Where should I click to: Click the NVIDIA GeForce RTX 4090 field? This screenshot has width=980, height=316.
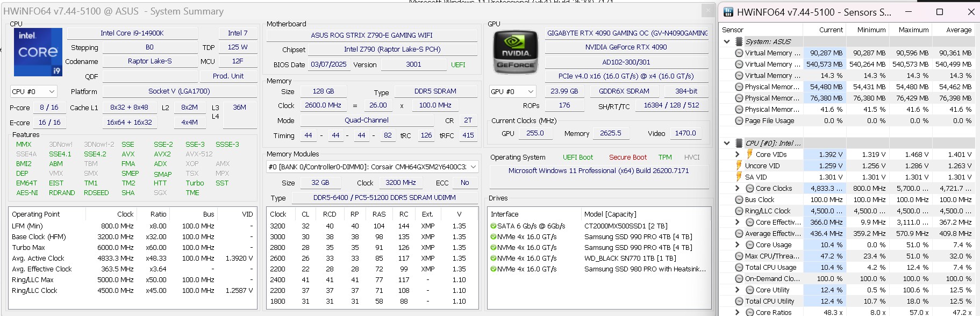click(626, 47)
